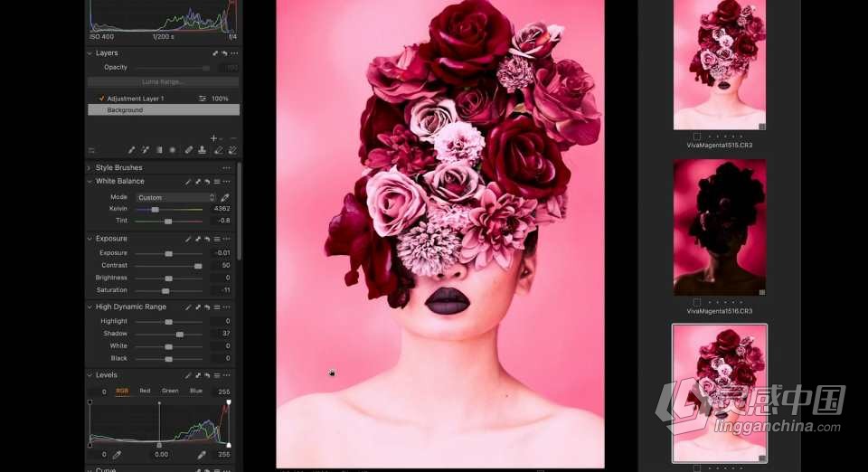Image resolution: width=868 pixels, height=472 pixels.
Task: Click the VivaMagenta1516.CR3 file name
Action: [x=720, y=312]
